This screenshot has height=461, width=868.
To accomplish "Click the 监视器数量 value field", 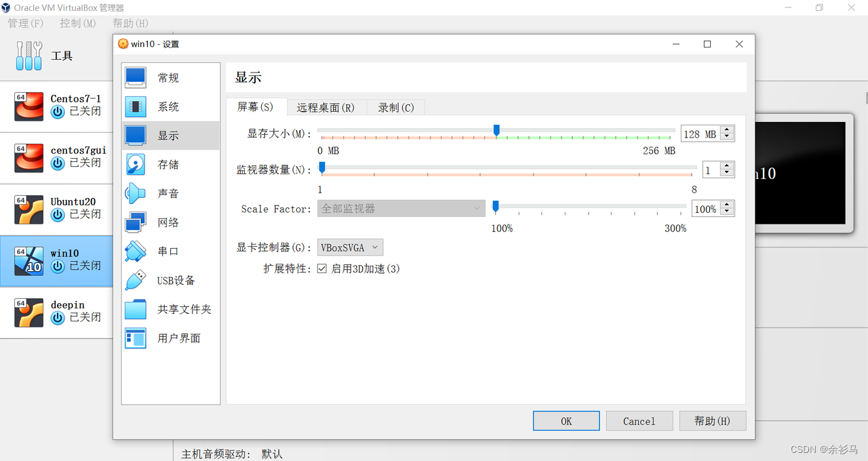I will (x=711, y=170).
